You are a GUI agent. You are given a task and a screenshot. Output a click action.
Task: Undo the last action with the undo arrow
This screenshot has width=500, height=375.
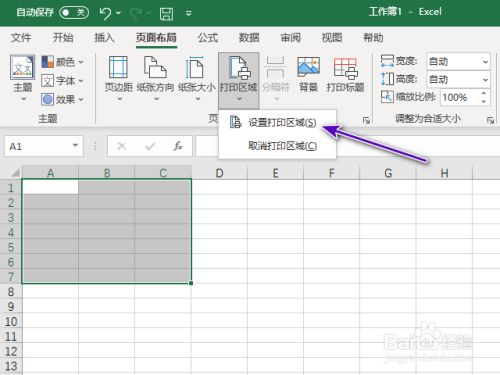pyautogui.click(x=105, y=13)
